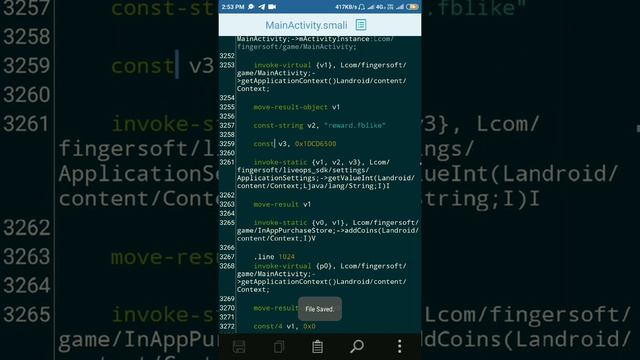Tap the Telegram paper-plane status icon
The width and height of the screenshot is (640, 360).
coord(261,7)
